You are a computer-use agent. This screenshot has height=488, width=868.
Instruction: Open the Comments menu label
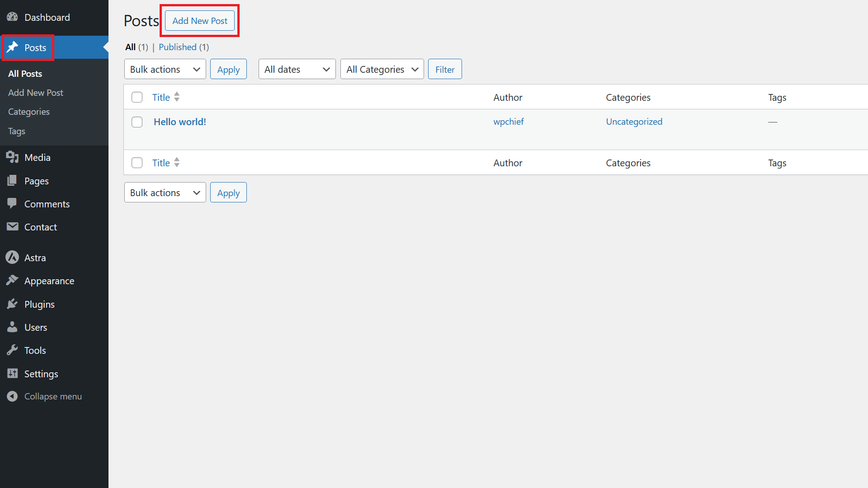(x=47, y=204)
